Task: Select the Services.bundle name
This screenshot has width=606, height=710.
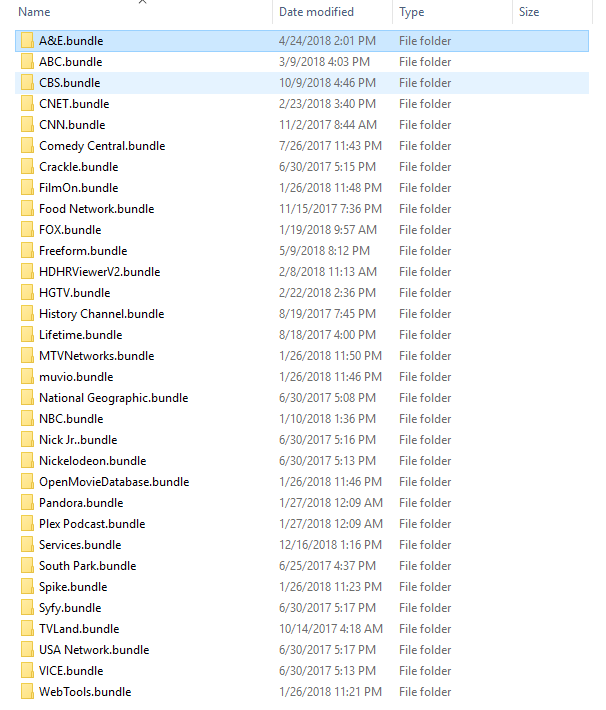Action: 80,545
